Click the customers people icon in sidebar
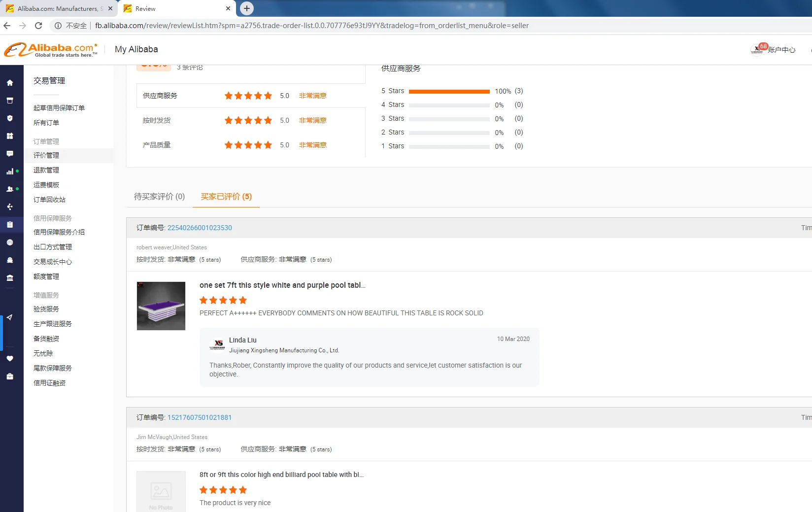Viewport: 812px width, 512px height. 10,189
